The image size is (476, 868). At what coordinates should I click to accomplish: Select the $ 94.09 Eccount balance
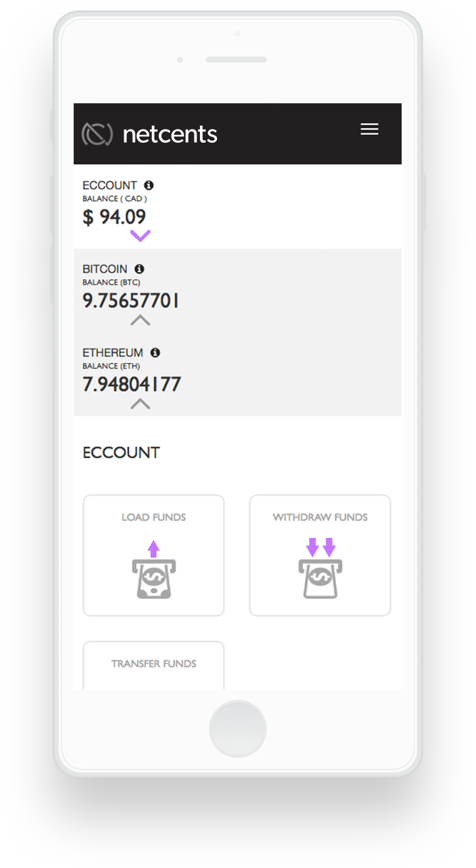tap(114, 217)
